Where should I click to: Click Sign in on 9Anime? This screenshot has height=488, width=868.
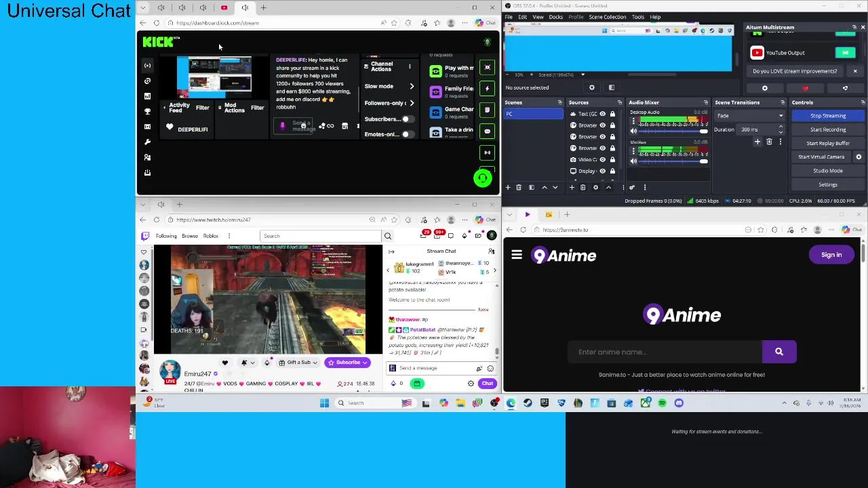[831, 255]
